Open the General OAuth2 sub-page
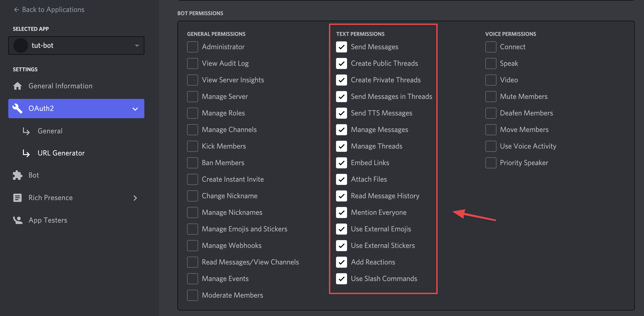The width and height of the screenshot is (644, 316). pyautogui.click(x=50, y=131)
